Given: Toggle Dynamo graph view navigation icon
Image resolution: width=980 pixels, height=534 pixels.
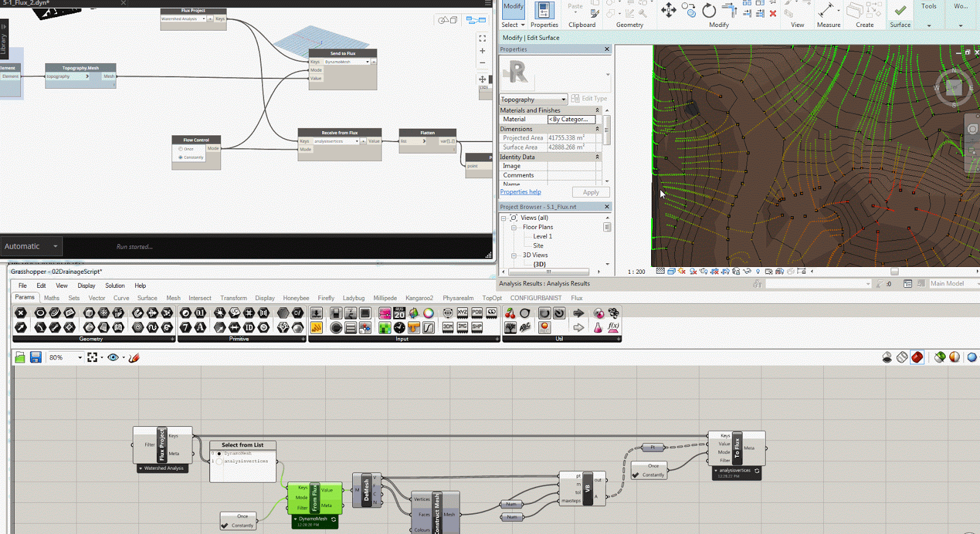Looking at the screenshot, I should click(x=476, y=20).
